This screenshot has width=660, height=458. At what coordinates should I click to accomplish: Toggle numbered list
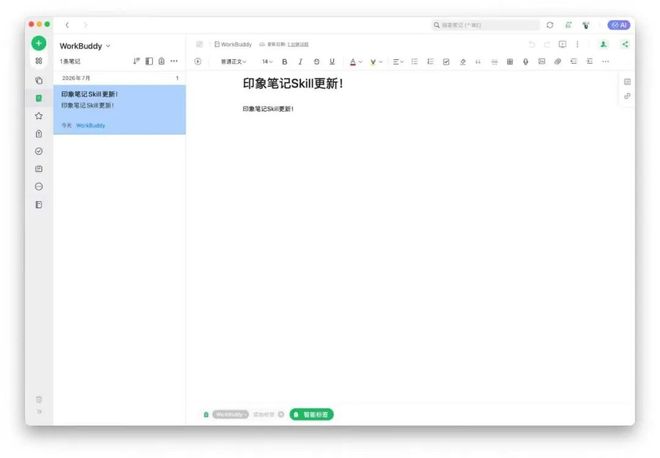430,61
